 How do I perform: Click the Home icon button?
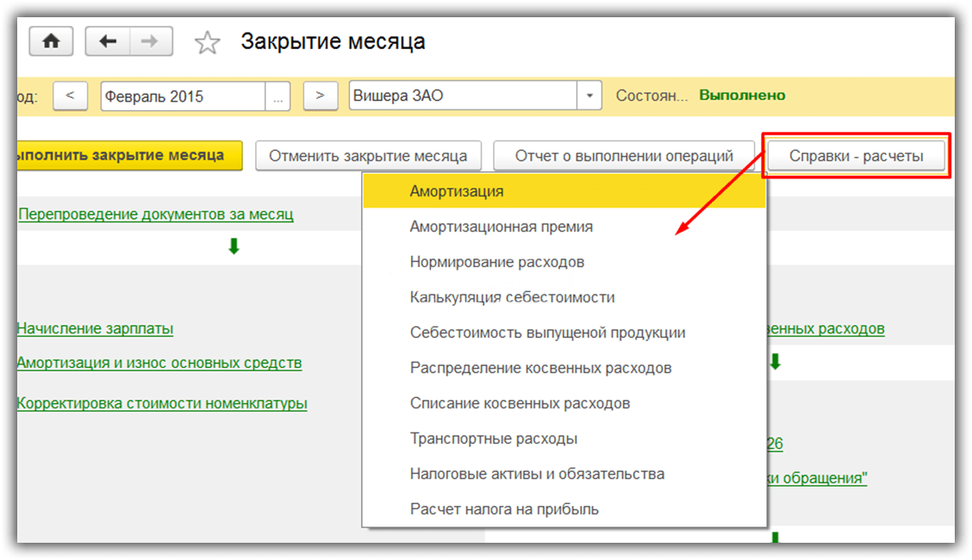tap(52, 41)
